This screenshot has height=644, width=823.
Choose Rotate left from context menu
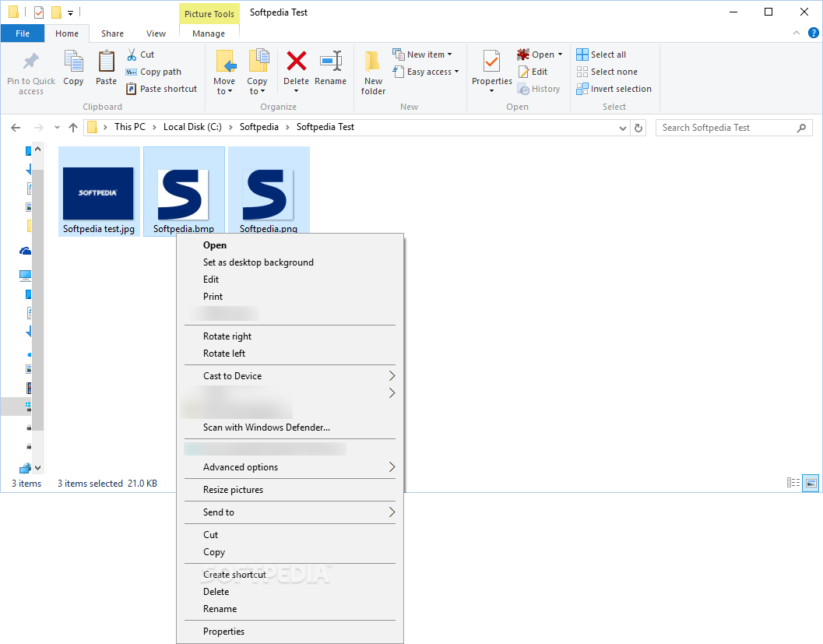pyautogui.click(x=290, y=354)
